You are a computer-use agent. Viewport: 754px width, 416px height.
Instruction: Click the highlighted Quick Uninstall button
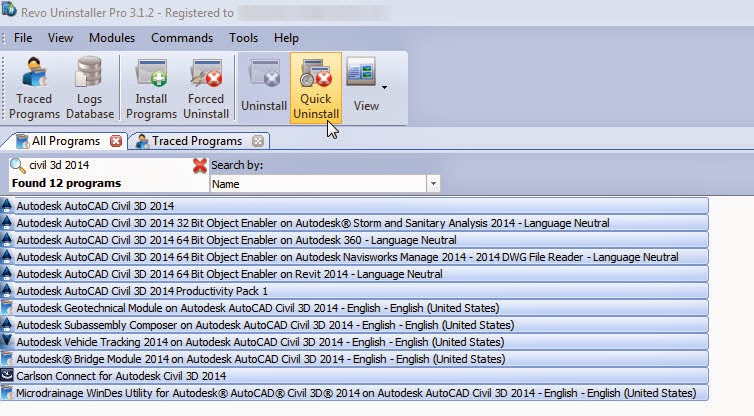coord(316,88)
